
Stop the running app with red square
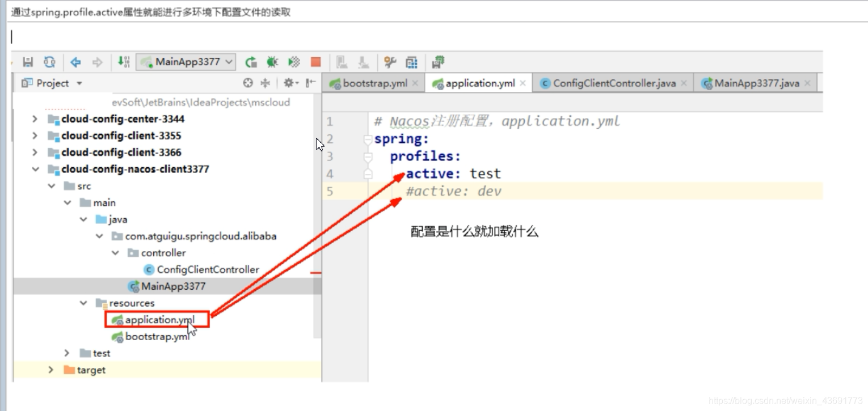point(316,62)
